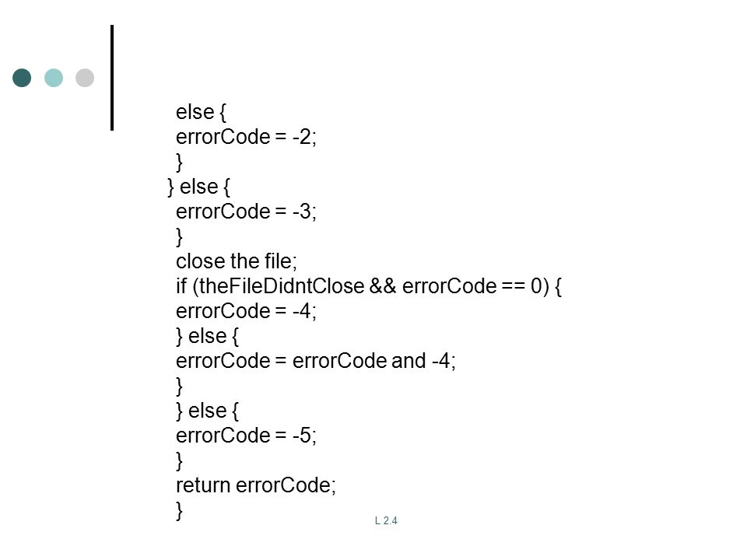Click the final closing brace
Image resolution: width=747 pixels, height=560 pixels.
pos(179,510)
